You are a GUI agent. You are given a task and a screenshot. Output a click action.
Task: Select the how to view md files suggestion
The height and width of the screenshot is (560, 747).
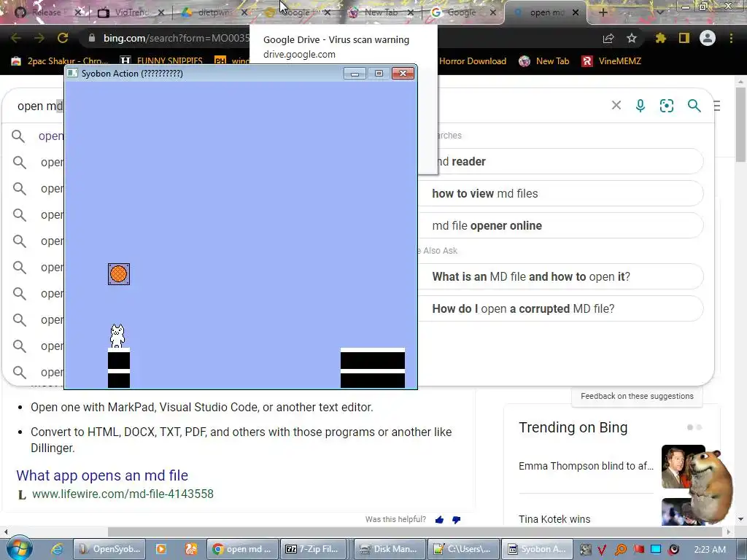[x=560, y=193]
